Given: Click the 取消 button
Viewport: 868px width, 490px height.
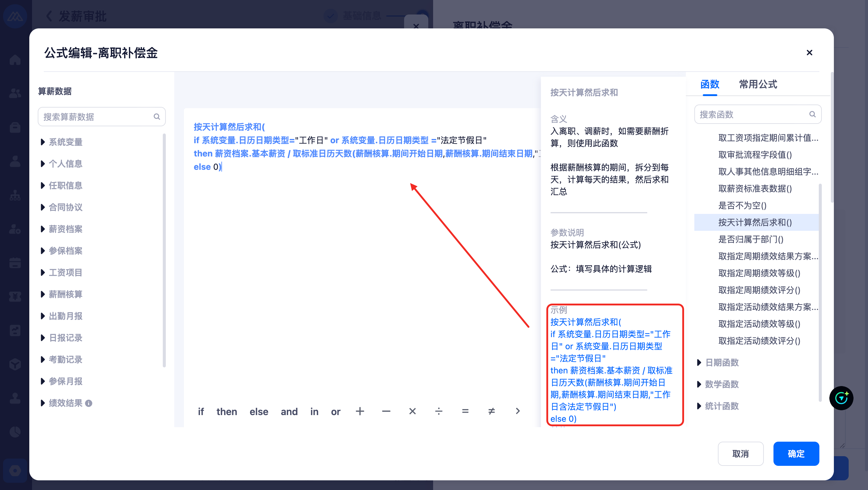Looking at the screenshot, I should click(x=740, y=454).
